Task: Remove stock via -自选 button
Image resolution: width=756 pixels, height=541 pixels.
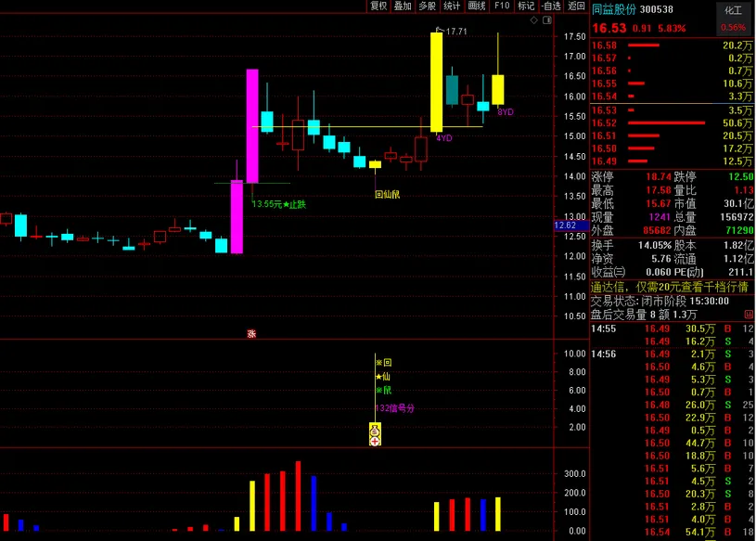Action: (x=551, y=6)
